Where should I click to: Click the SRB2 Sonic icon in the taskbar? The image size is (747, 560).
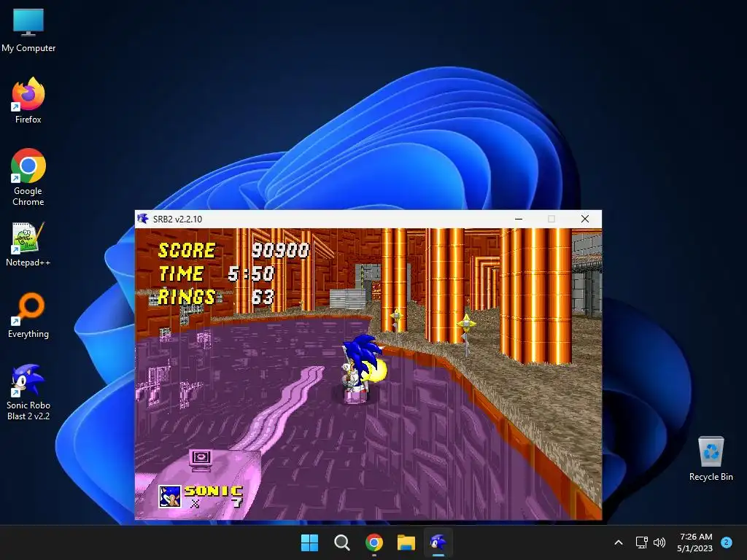click(438, 542)
